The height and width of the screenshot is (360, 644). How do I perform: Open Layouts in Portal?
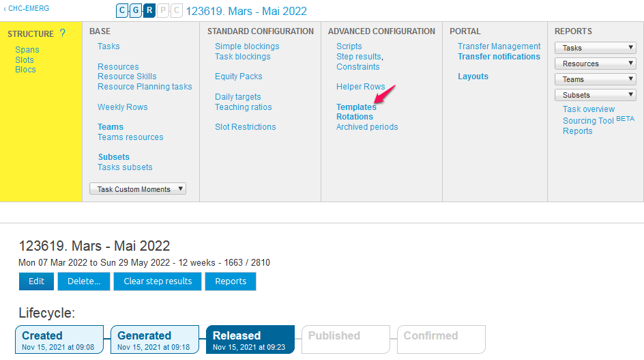[x=473, y=76]
